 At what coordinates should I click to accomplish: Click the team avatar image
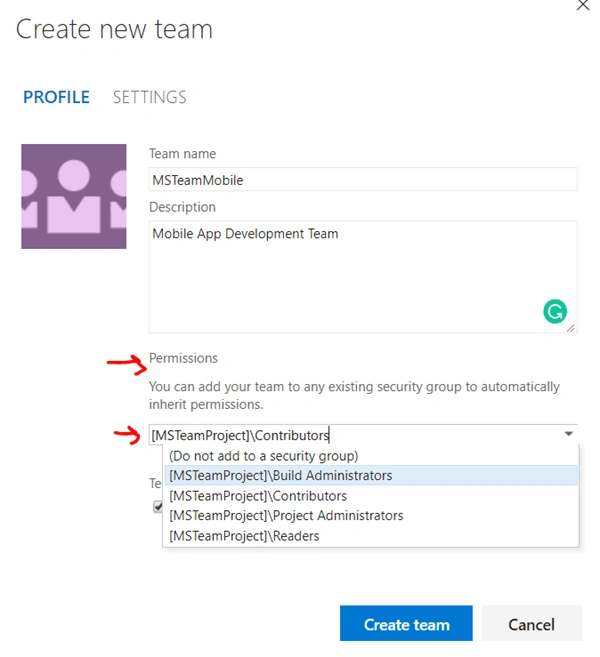[74, 196]
